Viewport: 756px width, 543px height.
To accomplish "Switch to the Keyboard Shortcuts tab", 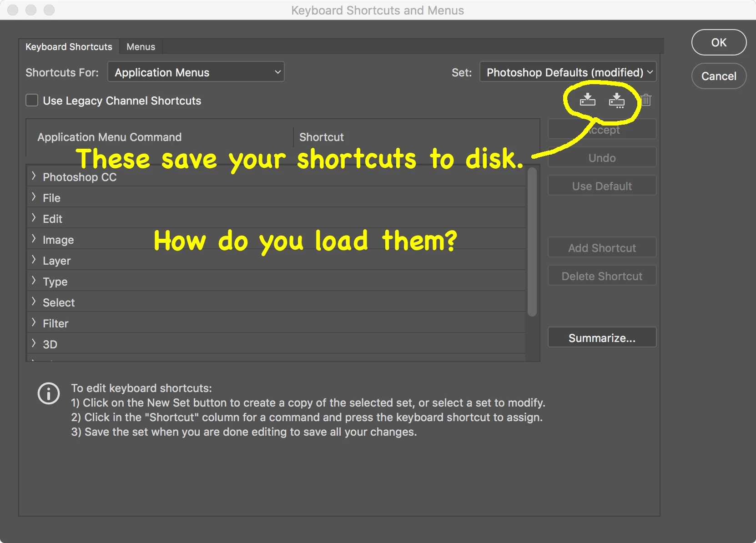I will tap(69, 46).
